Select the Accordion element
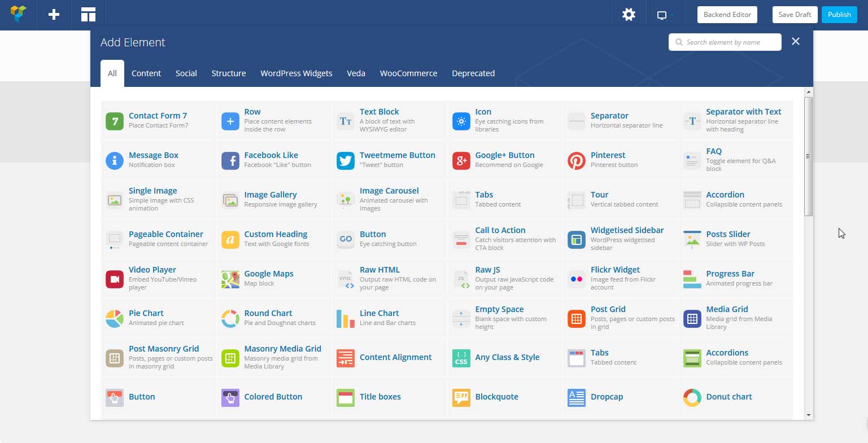Image resolution: width=868 pixels, height=443 pixels. (736, 200)
